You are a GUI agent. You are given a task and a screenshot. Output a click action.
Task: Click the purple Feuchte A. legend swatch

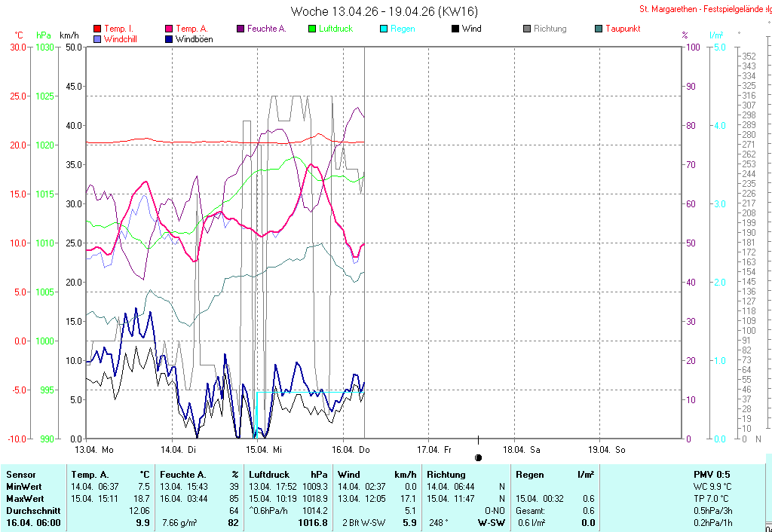coord(240,29)
